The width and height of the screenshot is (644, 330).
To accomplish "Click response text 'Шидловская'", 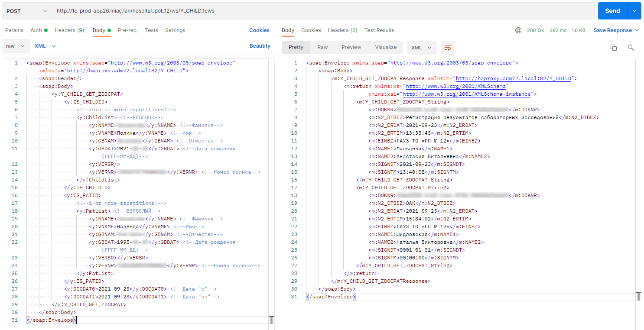I will click(412, 234).
